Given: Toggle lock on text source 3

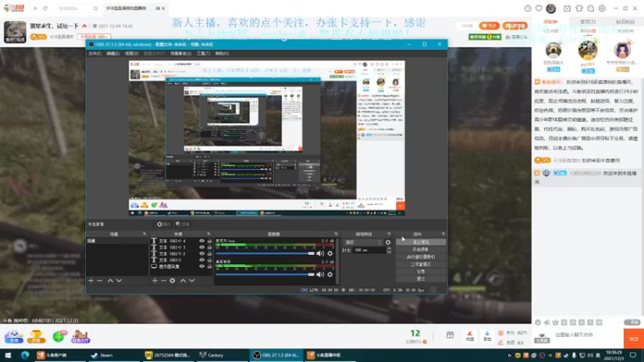Looking at the screenshot, I should click(x=209, y=247).
